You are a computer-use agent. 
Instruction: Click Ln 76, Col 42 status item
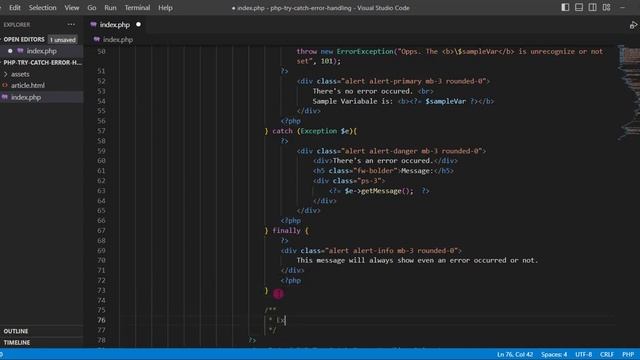(x=515, y=354)
